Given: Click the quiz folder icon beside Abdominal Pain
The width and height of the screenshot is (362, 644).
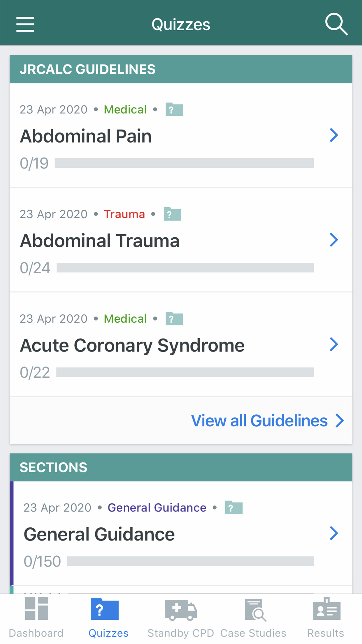Looking at the screenshot, I should click(x=174, y=110).
